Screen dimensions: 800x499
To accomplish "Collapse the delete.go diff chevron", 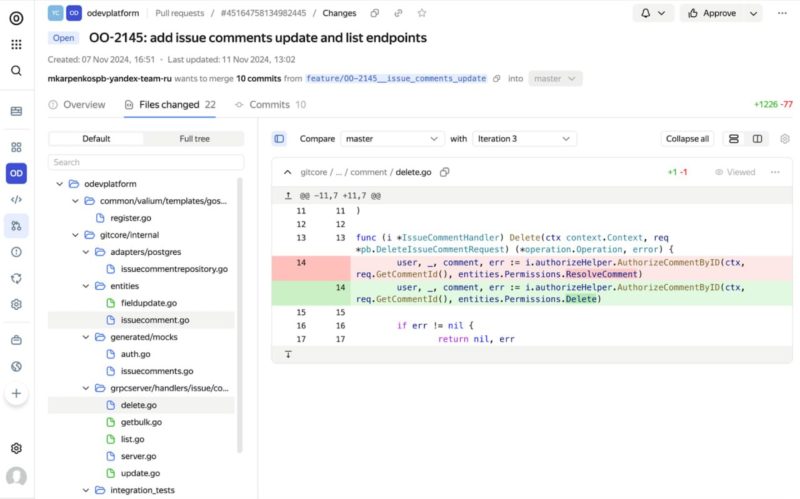I will coord(288,172).
